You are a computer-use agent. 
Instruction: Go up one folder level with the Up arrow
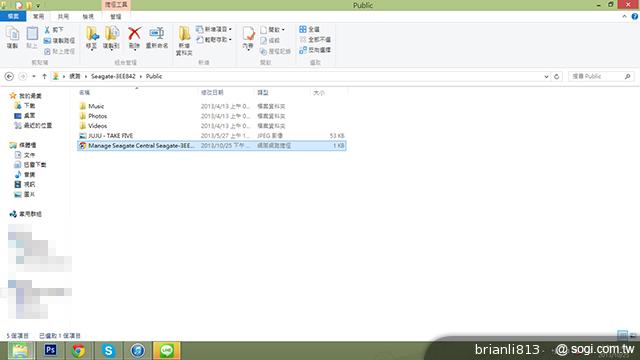(x=44, y=76)
